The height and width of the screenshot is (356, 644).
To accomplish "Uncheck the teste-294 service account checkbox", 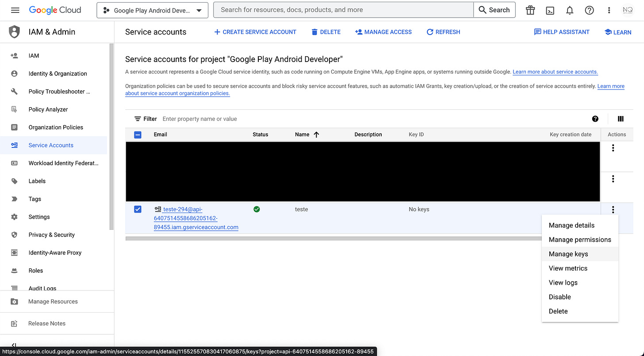I will tap(138, 209).
